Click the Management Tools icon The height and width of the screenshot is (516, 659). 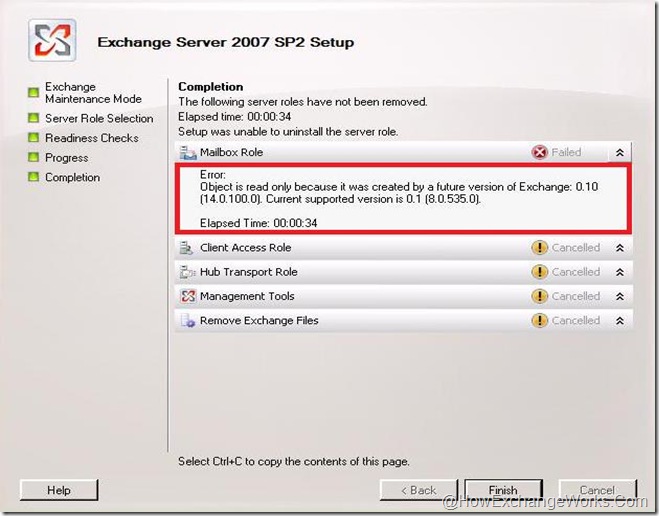187,296
